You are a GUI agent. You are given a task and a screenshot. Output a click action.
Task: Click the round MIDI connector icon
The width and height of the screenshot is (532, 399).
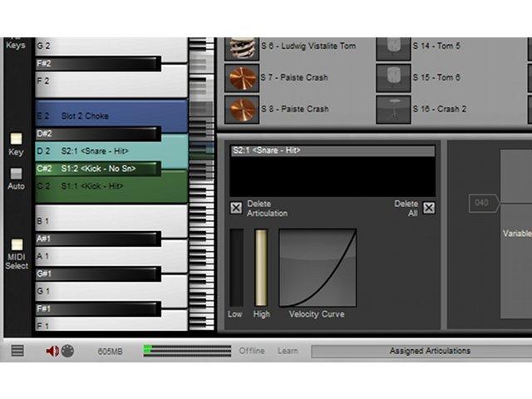click(x=67, y=351)
